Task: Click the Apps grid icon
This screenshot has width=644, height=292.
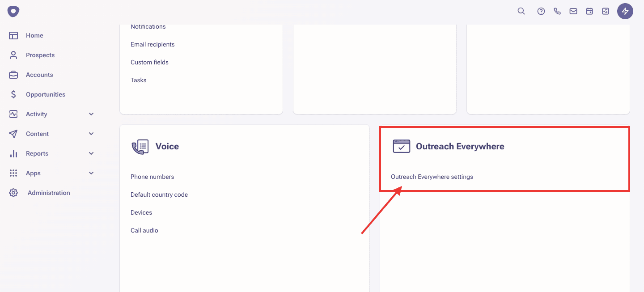Action: (13, 173)
